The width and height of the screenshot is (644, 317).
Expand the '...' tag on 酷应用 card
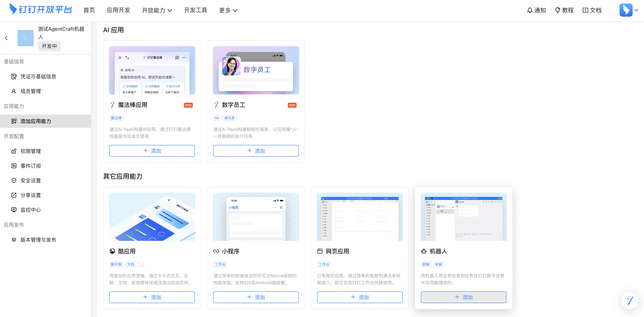pos(141,264)
